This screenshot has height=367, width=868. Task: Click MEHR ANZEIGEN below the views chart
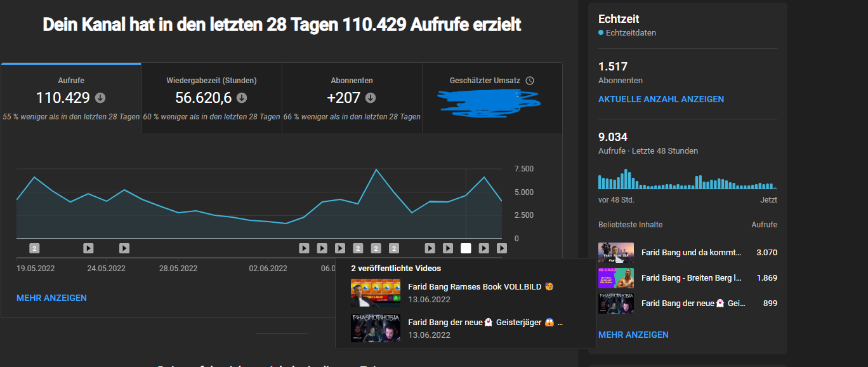coord(51,298)
